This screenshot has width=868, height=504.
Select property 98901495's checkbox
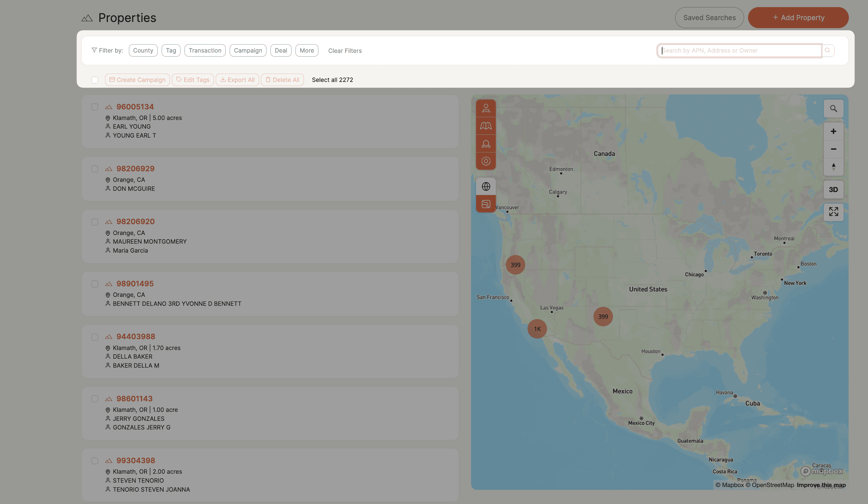click(x=95, y=284)
